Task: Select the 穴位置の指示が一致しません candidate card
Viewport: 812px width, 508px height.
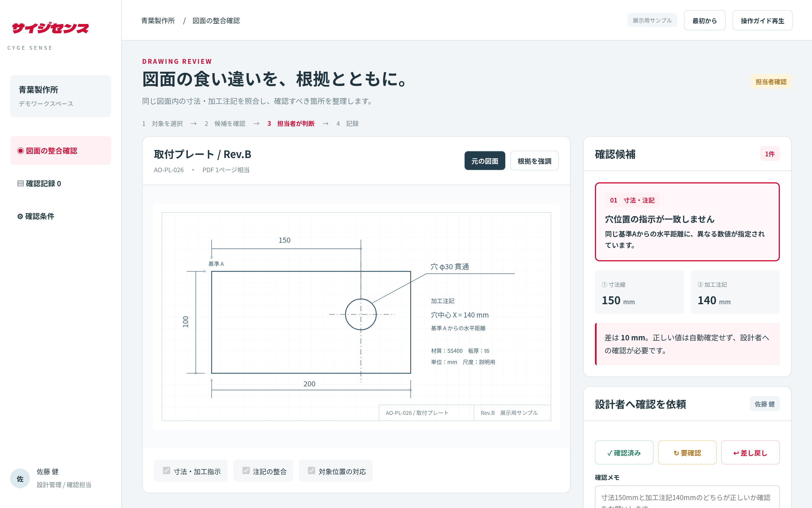Action: click(x=687, y=222)
